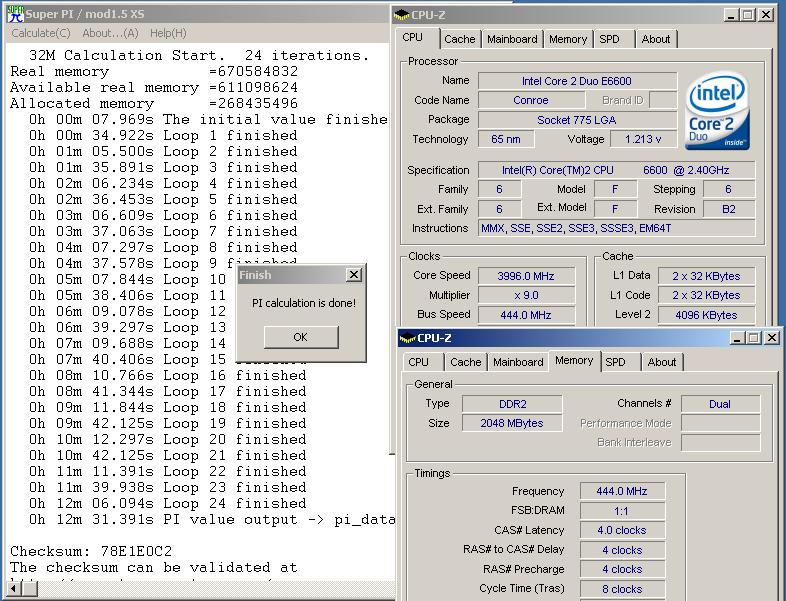Switch to About tab in lower CPU-Z window

[x=662, y=362]
